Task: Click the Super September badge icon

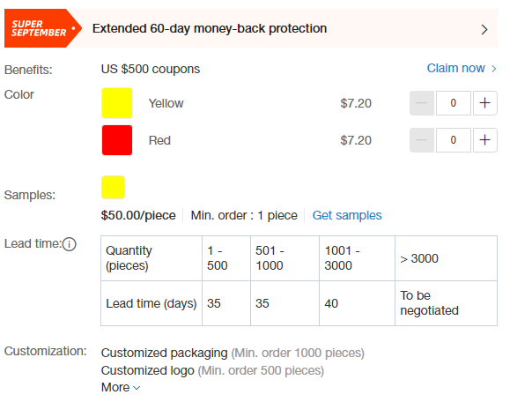Action: (x=43, y=28)
